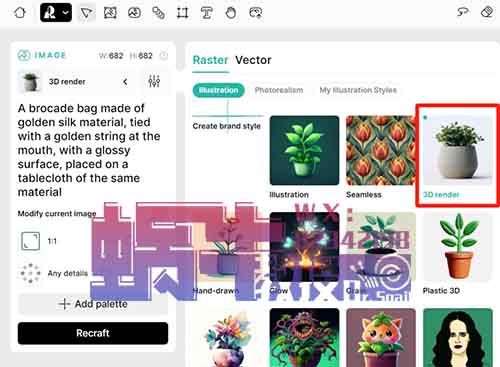
Task: Choose the Hand-drawn style thumbnail
Action: 228,247
